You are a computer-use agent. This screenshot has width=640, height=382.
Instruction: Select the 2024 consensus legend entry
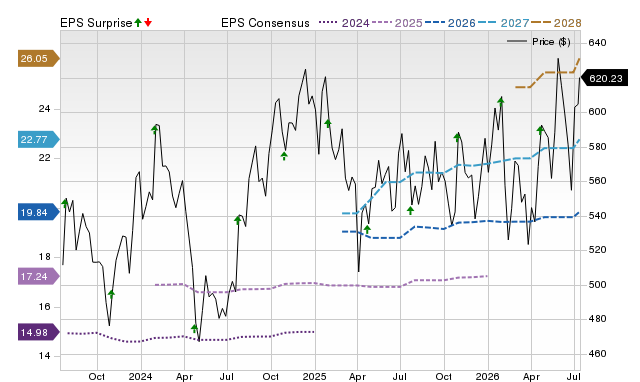(x=344, y=23)
